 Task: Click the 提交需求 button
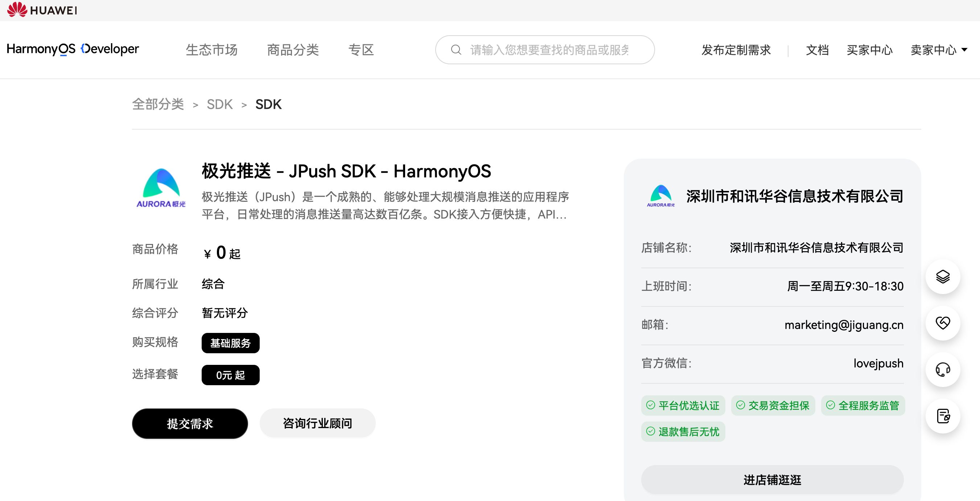pos(190,423)
